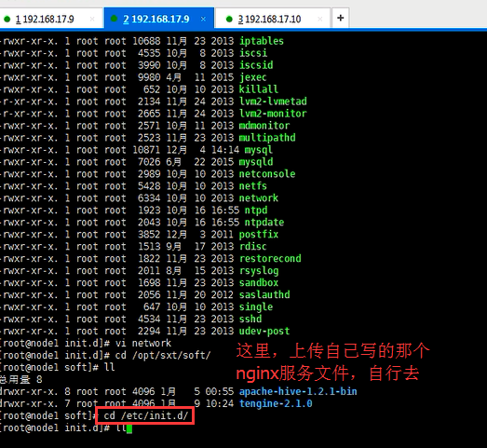Click timestamp 00:55 in apache-hive row

pos(219,391)
